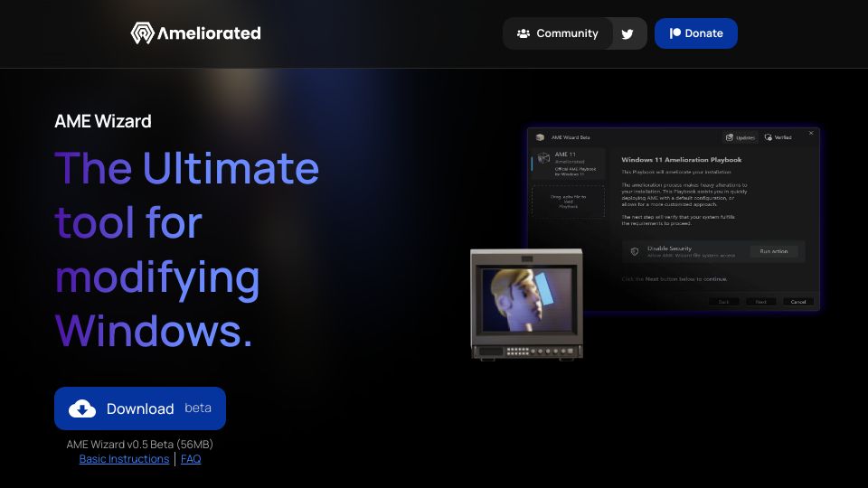Click the 'Windows.' headline word
Viewport: 868px width, 488px height.
click(154, 331)
